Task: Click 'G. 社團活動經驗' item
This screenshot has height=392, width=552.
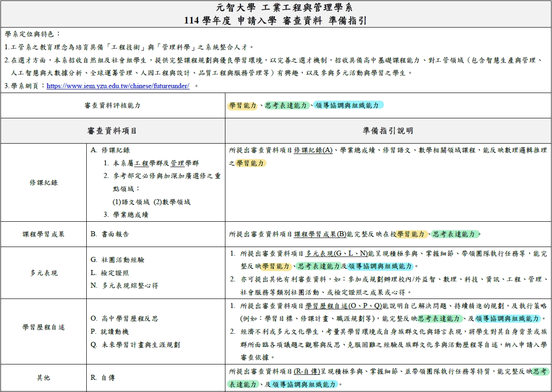Action: tap(117, 260)
